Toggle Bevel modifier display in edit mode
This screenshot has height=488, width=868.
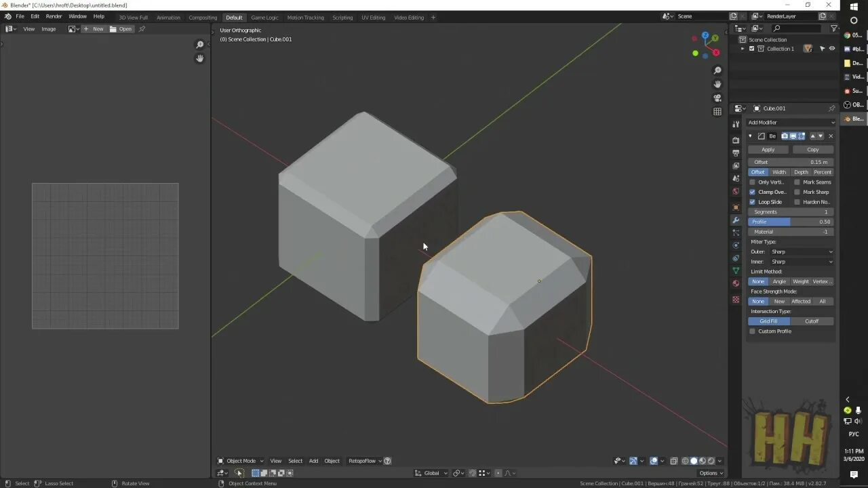[801, 136]
